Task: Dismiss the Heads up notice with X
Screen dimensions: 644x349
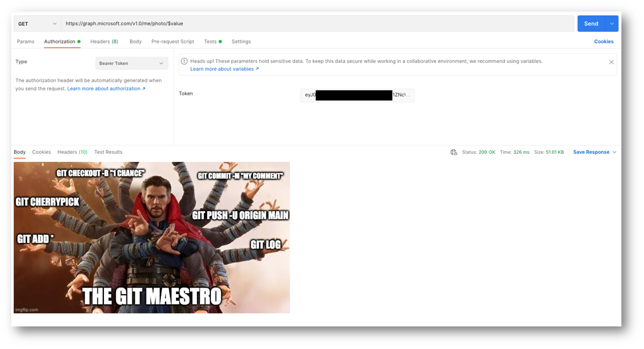Action: click(x=612, y=62)
